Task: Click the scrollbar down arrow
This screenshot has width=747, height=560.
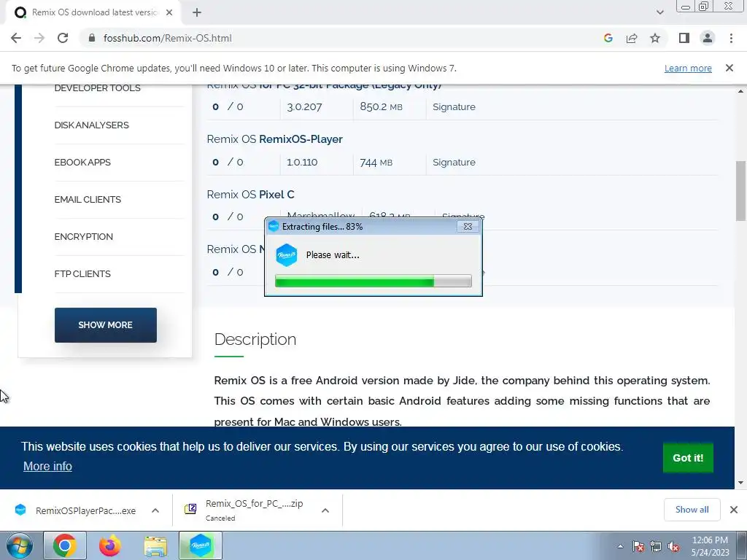Action: 740,483
